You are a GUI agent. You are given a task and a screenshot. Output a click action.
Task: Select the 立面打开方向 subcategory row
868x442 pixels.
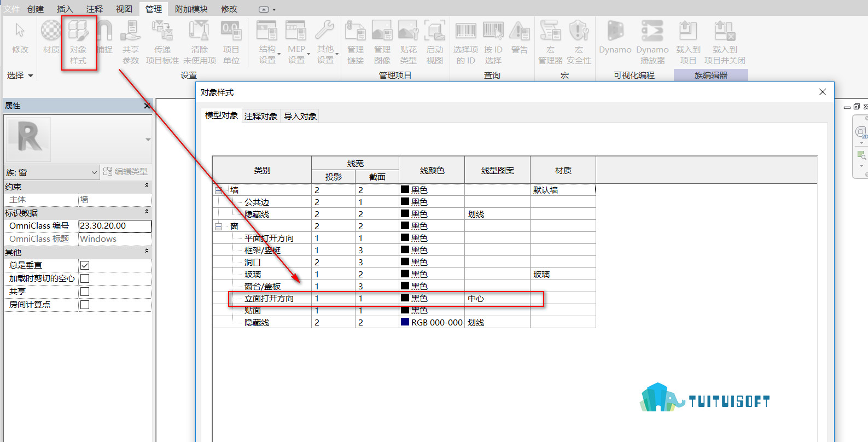[404, 299]
